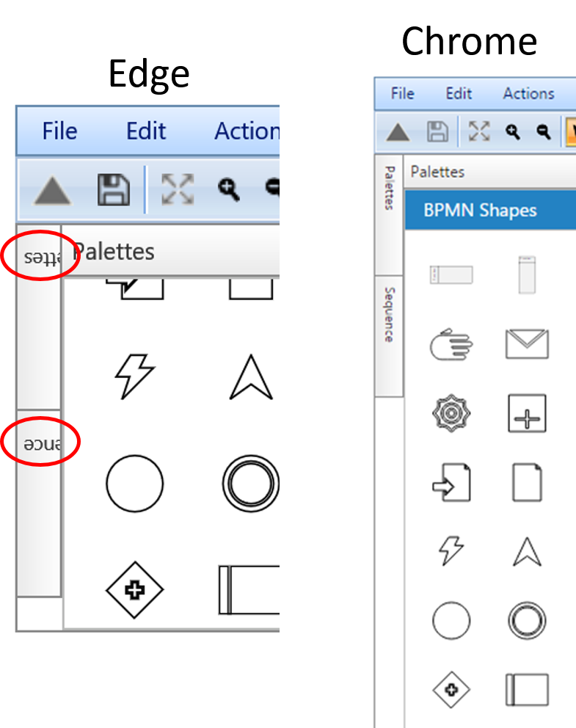Open the Actions menu in Chrome window
The width and height of the screenshot is (576, 728).
coord(528,93)
